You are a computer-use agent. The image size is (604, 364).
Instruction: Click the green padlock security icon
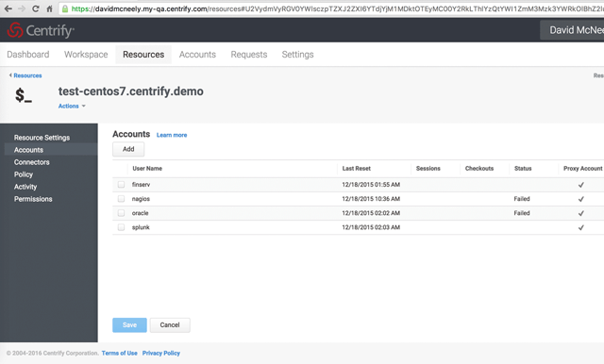[65, 8]
